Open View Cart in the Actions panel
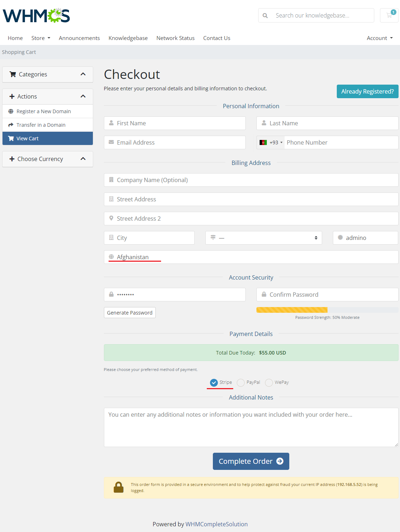The image size is (400, 532). 47,139
